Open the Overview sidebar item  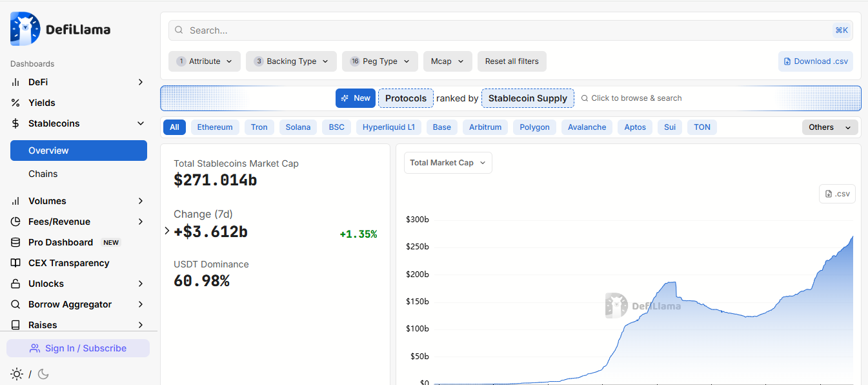[79, 151]
